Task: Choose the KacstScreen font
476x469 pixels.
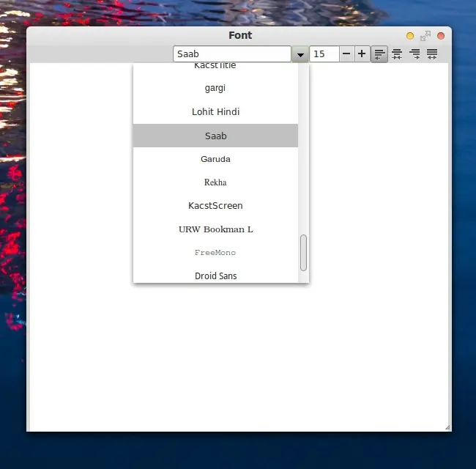Action: tap(215, 206)
